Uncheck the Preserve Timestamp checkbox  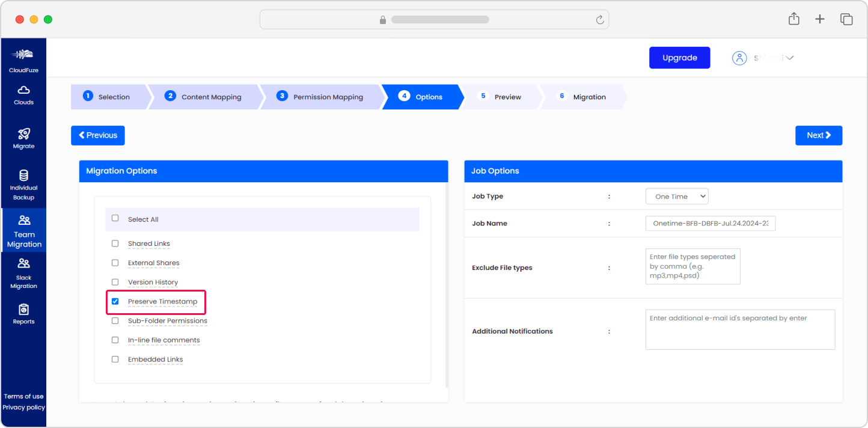[x=115, y=301]
